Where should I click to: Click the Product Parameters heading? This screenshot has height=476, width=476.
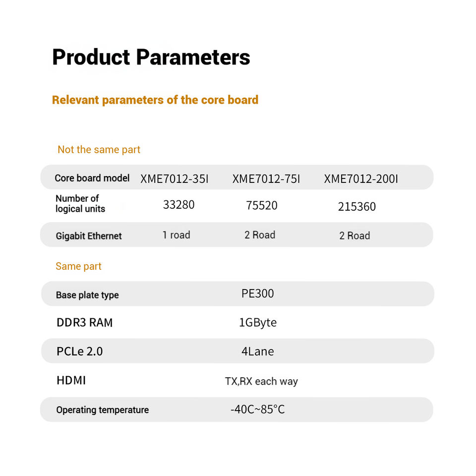[x=151, y=58]
